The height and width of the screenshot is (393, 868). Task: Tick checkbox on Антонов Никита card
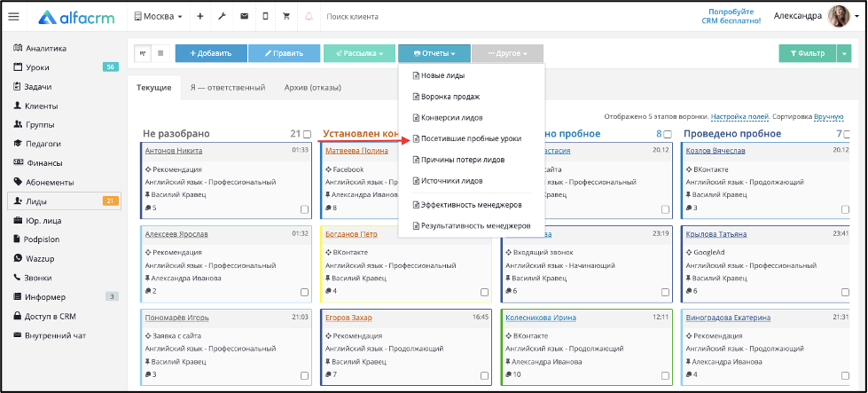(304, 209)
